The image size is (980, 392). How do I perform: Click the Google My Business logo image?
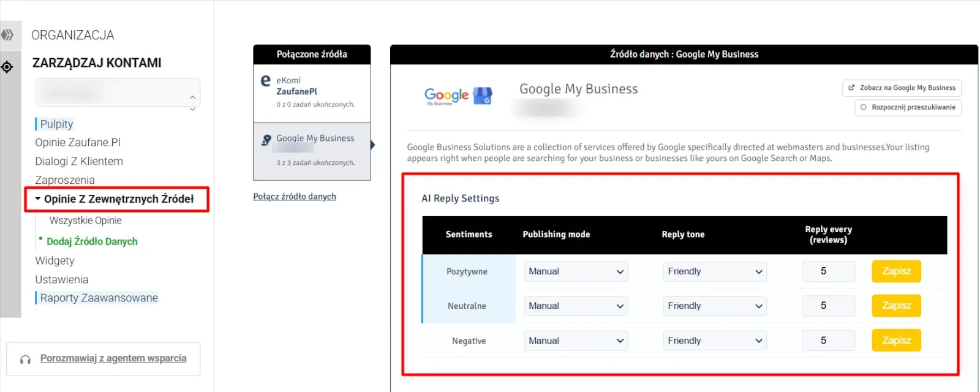coord(458,96)
